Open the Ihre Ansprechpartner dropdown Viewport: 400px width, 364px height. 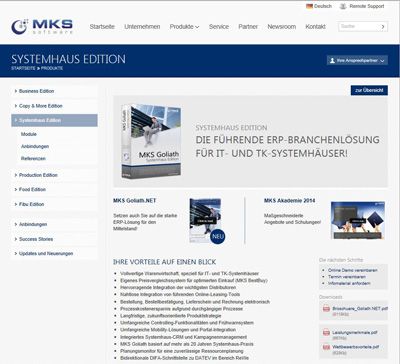pos(357,60)
